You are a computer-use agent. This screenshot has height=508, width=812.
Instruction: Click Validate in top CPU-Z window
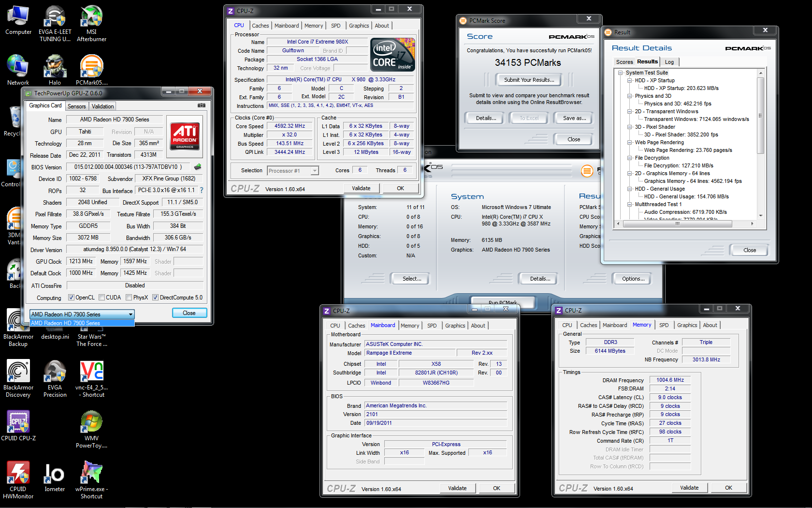(x=361, y=188)
